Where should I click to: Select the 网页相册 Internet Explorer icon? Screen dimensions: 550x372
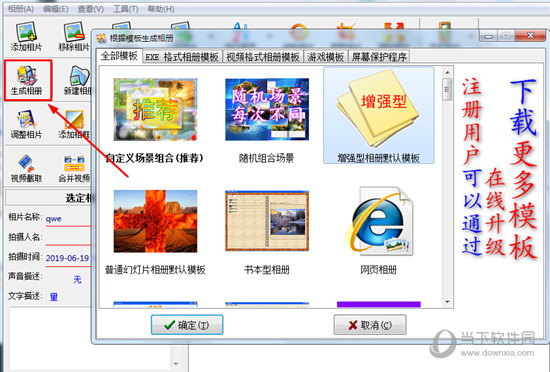point(379,221)
